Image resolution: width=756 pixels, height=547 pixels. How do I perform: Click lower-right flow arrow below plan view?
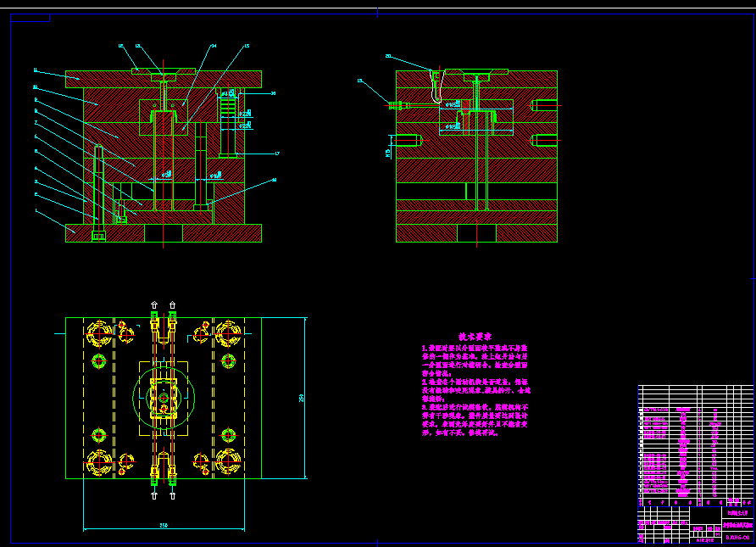[173, 495]
